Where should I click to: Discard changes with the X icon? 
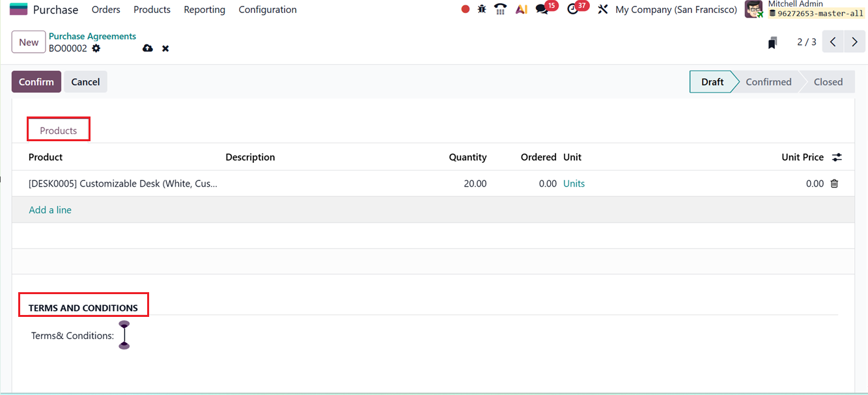click(x=165, y=49)
